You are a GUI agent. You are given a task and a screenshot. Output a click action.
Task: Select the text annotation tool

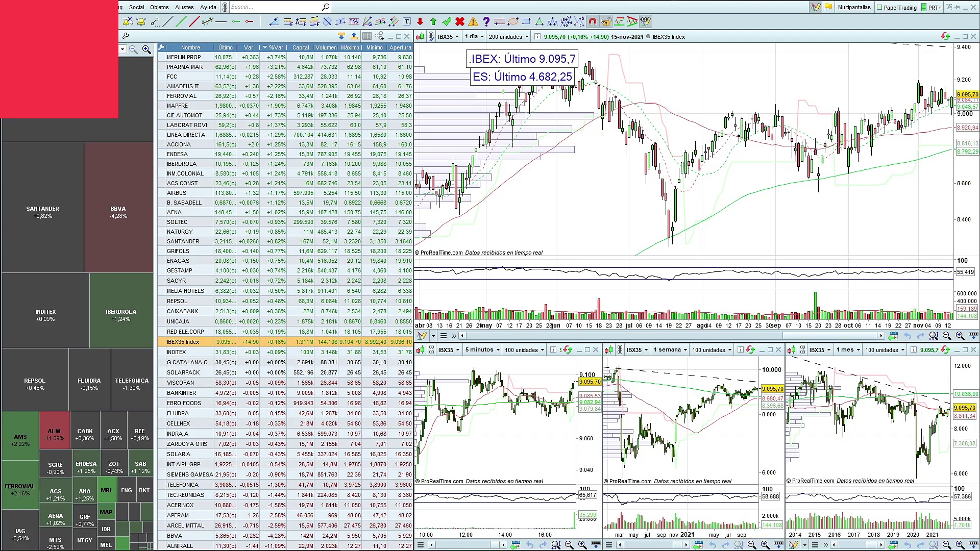[x=407, y=21]
